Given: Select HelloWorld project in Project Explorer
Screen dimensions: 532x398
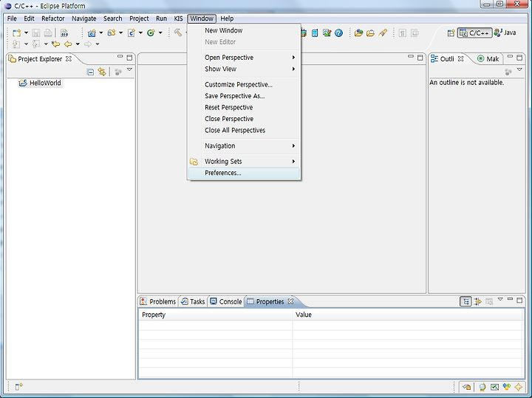Looking at the screenshot, I should [41, 83].
